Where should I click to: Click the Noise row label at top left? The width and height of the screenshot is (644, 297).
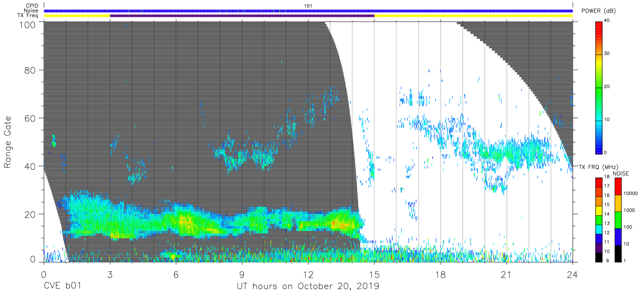point(31,10)
